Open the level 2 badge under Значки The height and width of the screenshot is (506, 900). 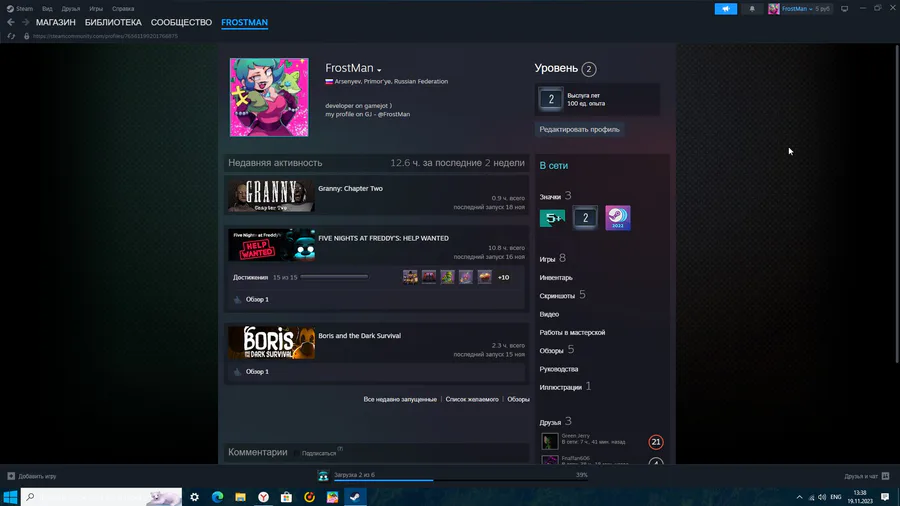pos(585,218)
